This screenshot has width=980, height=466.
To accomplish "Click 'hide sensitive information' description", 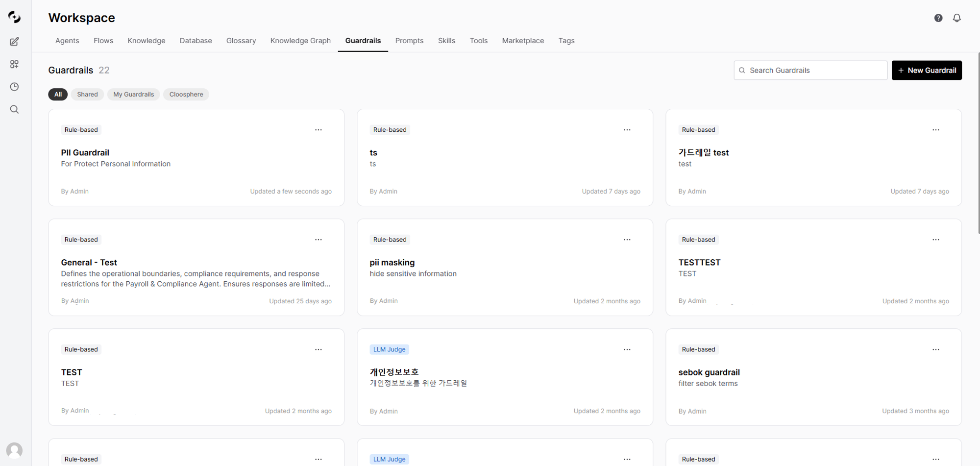I will 413,274.
